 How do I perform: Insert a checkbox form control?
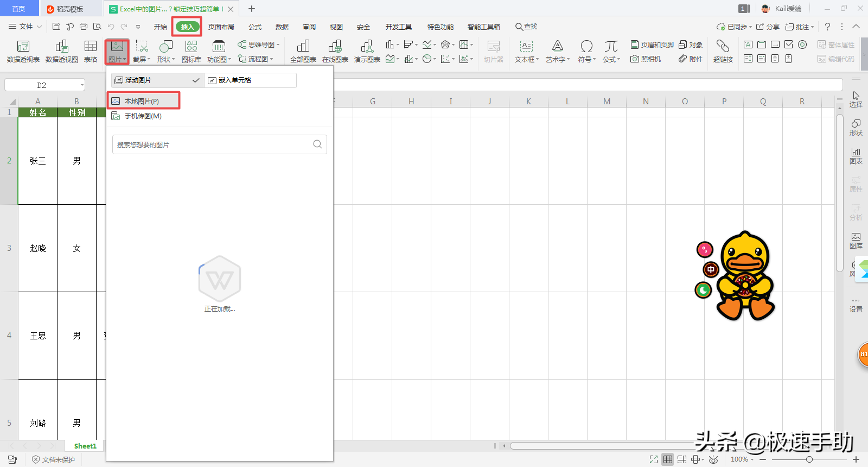(789, 45)
